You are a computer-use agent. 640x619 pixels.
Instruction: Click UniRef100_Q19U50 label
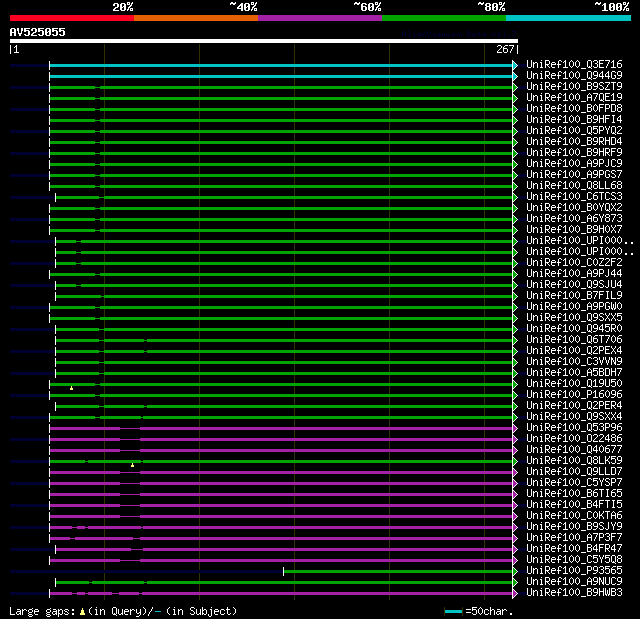pyautogui.click(x=574, y=384)
